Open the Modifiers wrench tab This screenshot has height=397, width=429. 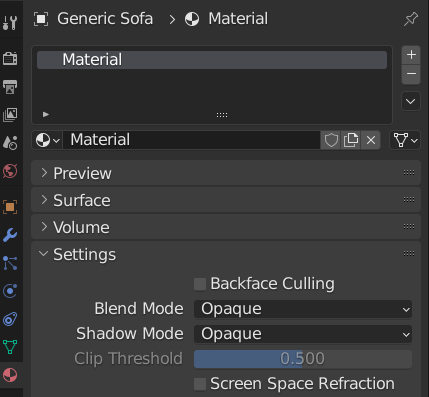pos(10,235)
